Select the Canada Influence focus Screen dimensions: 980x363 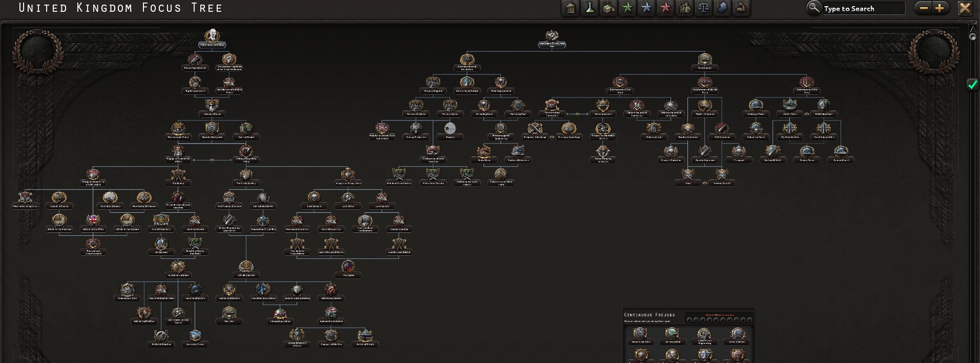pos(59,200)
